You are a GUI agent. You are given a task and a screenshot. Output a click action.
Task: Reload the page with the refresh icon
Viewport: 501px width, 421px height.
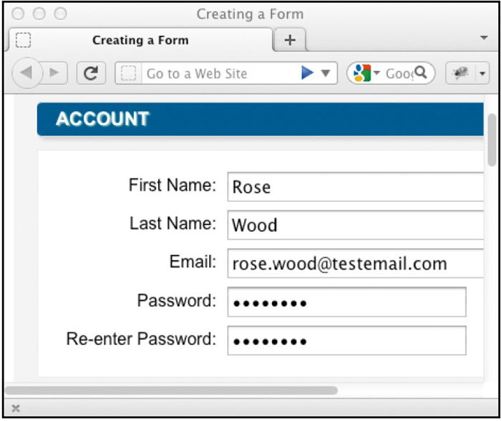[91, 73]
